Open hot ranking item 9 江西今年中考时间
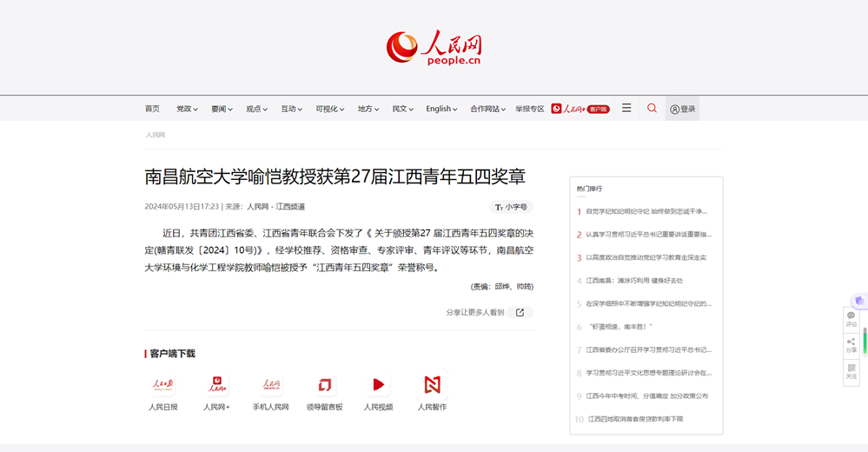The image size is (868, 452). [x=647, y=396]
